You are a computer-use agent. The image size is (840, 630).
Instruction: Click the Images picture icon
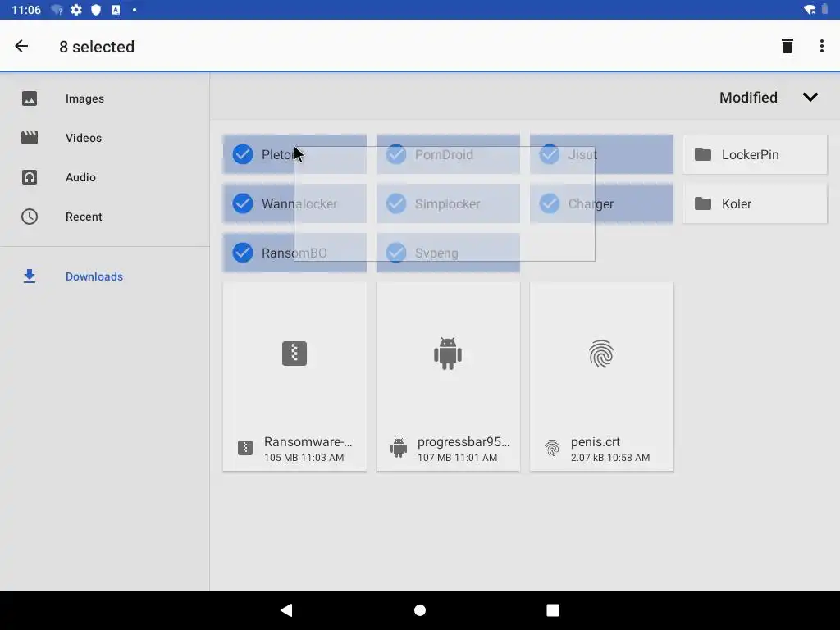click(30, 98)
